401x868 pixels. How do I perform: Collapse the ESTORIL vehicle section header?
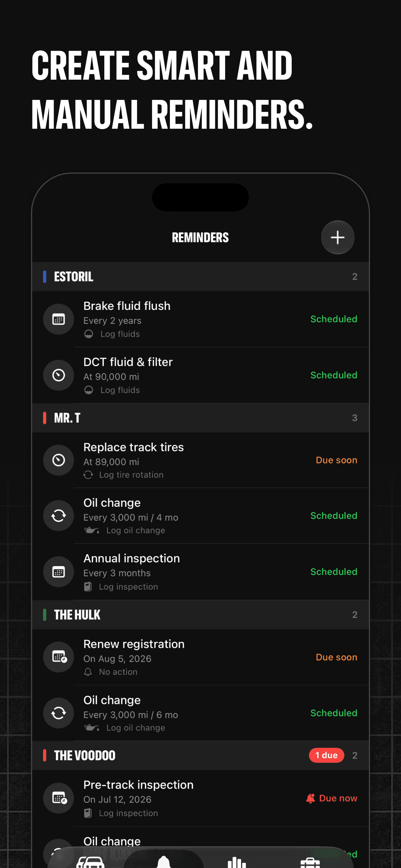click(x=200, y=277)
